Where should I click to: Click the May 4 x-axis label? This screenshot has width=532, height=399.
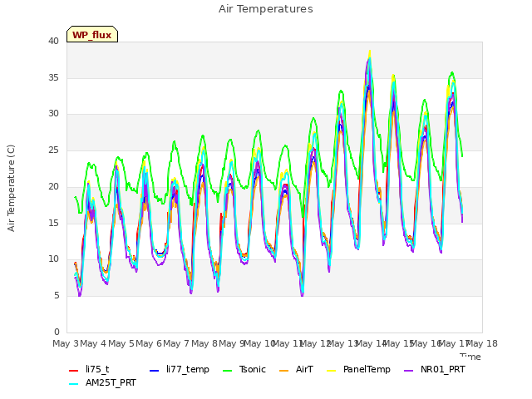click(x=93, y=343)
